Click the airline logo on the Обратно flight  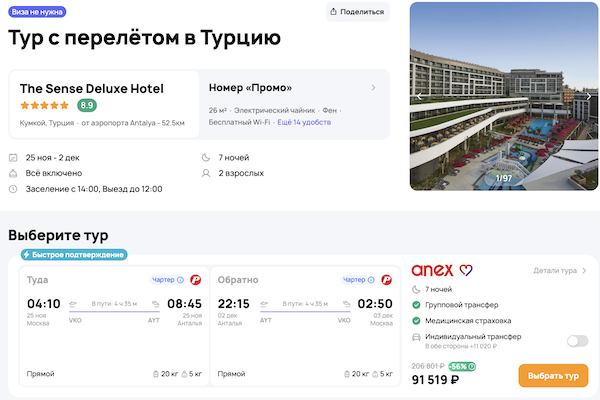click(387, 280)
